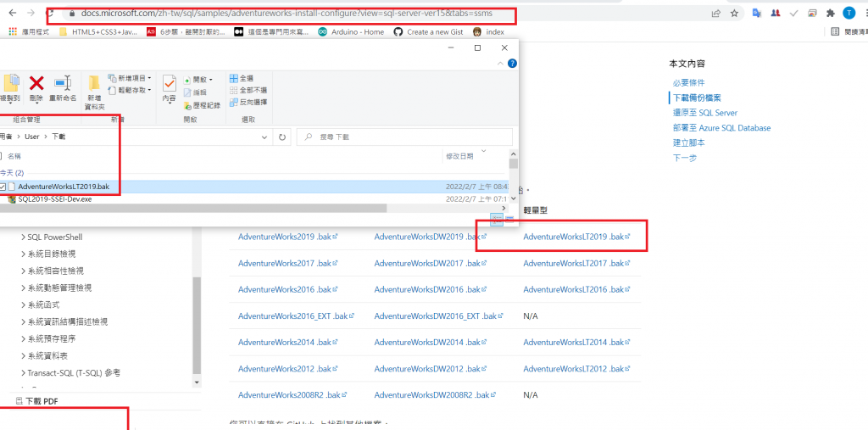Expand the 系統動態管理檢視 tree node
Image resolution: width=868 pixels, height=430 pixels.
point(23,288)
